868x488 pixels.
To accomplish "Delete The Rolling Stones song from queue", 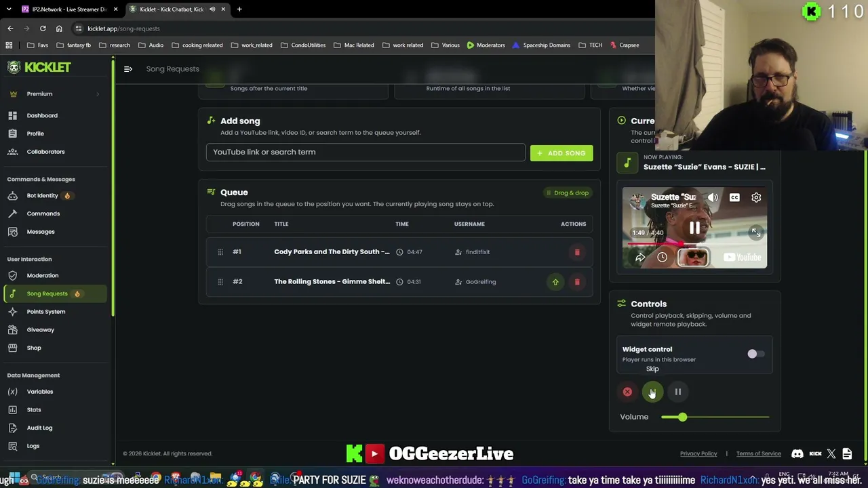I will (x=577, y=282).
